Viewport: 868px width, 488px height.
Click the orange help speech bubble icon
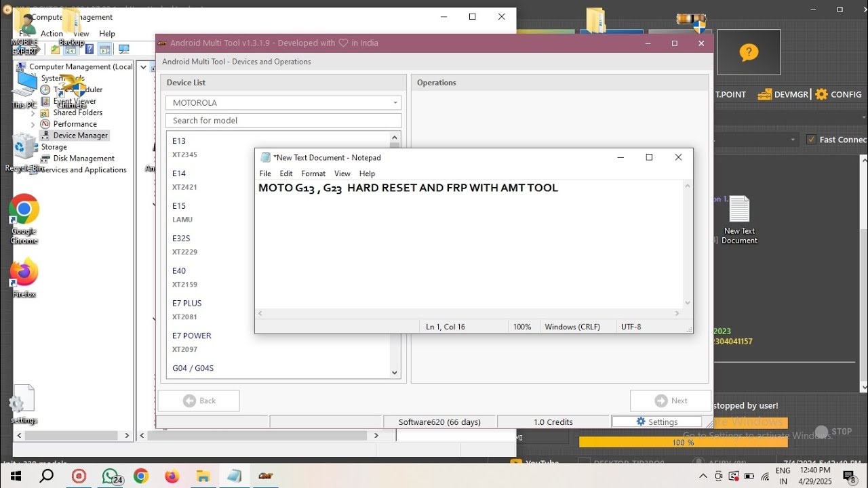point(749,52)
